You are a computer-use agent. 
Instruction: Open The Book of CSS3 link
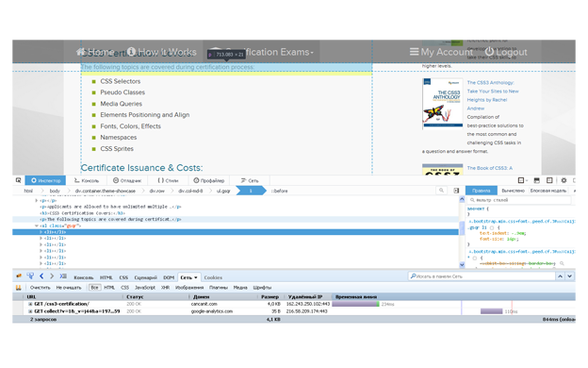pyautogui.click(x=489, y=168)
